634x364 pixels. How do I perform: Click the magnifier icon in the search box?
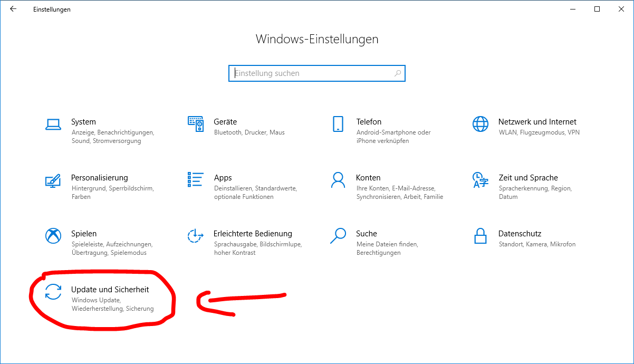click(x=398, y=73)
